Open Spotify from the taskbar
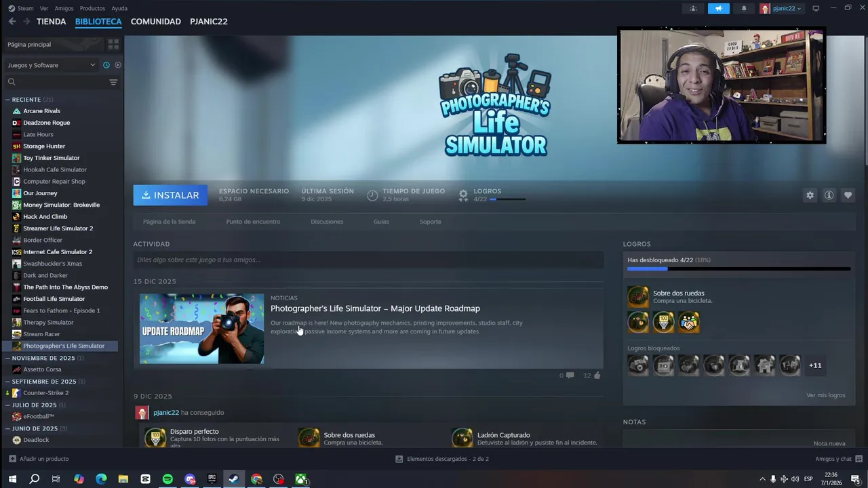 click(x=167, y=479)
